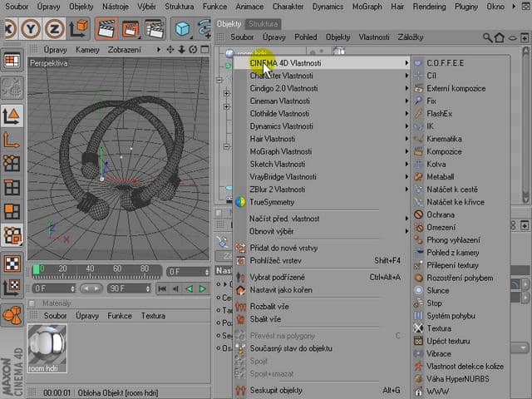Select the edges mode tool

coord(12,187)
